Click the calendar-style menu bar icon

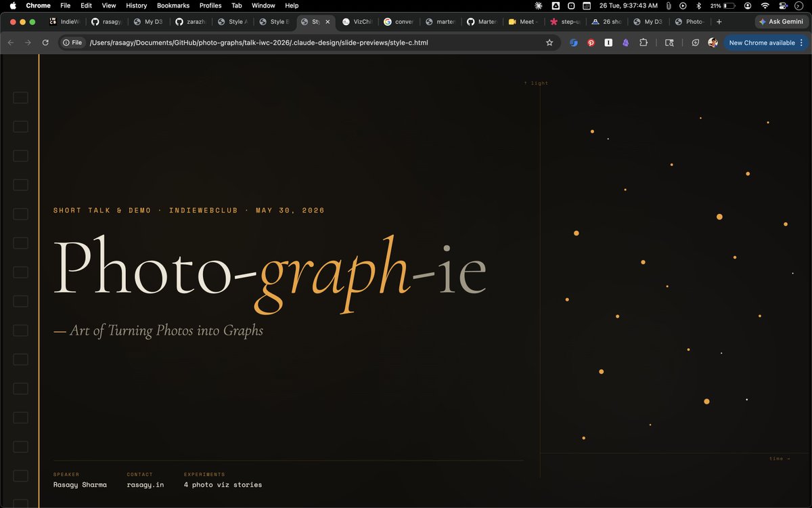pos(587,5)
